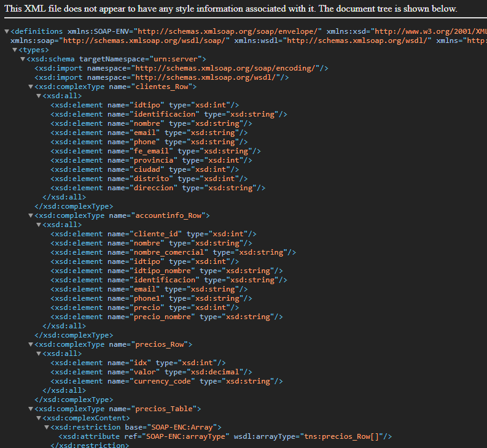Image resolution: width=487 pixels, height=448 pixels.
Task: Collapse xsd:all under accountinfo_Row
Action: point(39,225)
